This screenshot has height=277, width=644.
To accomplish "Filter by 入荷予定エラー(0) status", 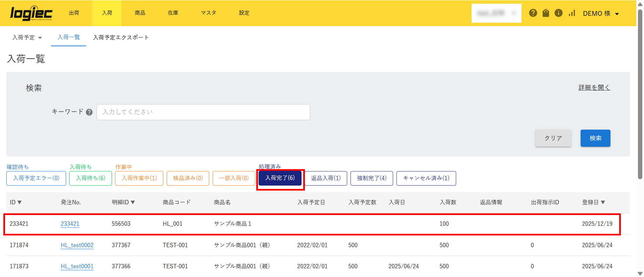I will (x=36, y=178).
